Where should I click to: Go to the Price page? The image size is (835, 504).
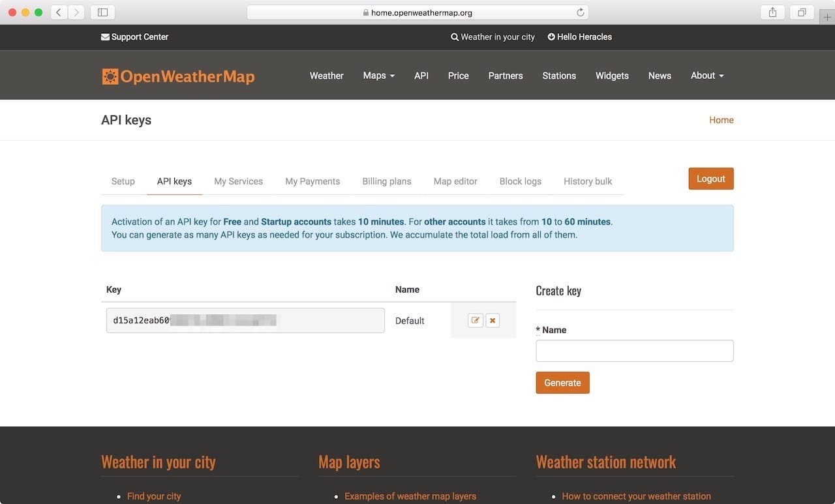[x=459, y=76]
